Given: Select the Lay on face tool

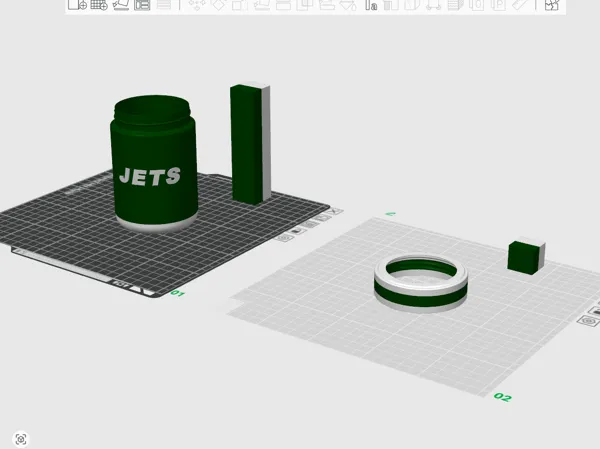Looking at the screenshot, I should click(x=262, y=5).
